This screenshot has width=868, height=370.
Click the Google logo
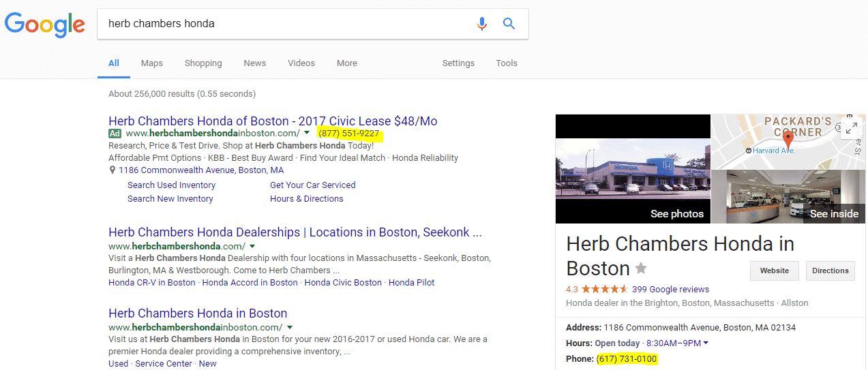pos(45,25)
